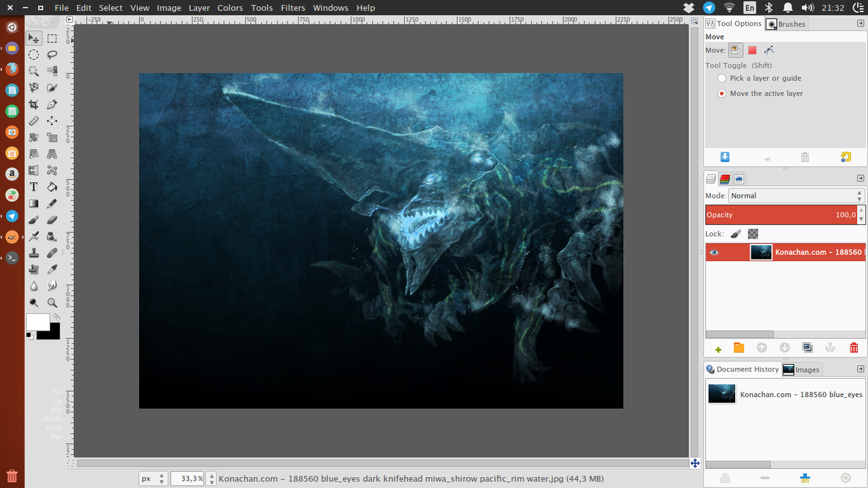Choose 'Pick a layer or guide' option
Image resolution: width=868 pixels, height=488 pixels.
pyautogui.click(x=722, y=79)
